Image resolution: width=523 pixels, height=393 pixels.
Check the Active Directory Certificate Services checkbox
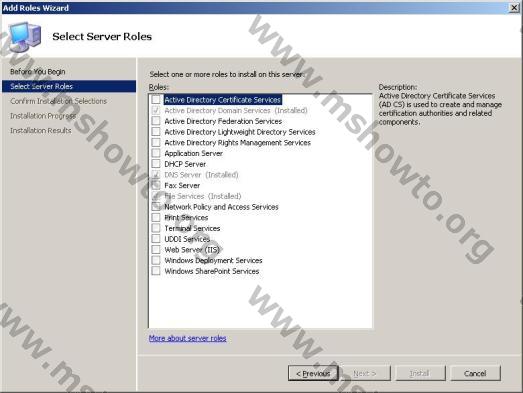156,99
